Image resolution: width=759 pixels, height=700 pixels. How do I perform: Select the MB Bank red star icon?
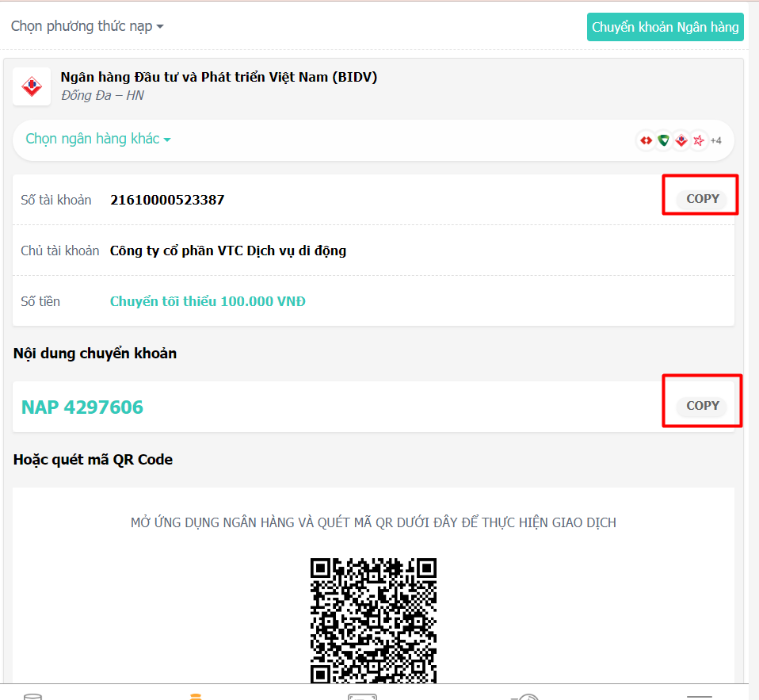(699, 140)
